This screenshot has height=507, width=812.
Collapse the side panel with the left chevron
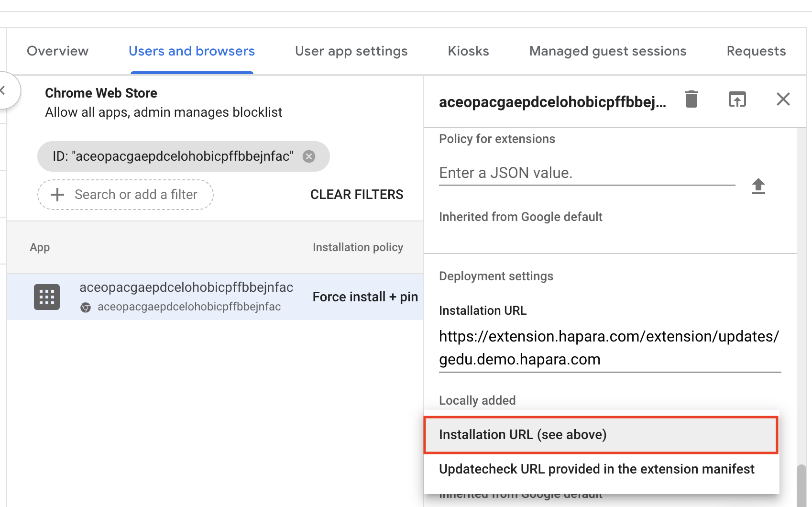pyautogui.click(x=4, y=90)
